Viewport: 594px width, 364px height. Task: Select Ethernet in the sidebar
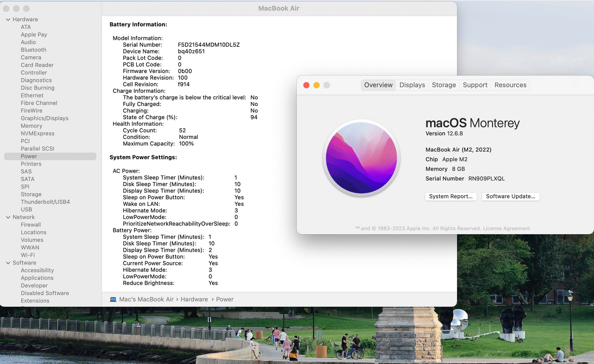tap(32, 95)
